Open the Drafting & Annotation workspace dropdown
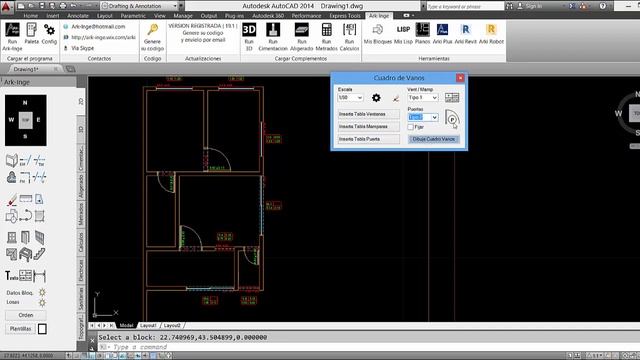Viewport: 640px width, 360px height. point(139,6)
